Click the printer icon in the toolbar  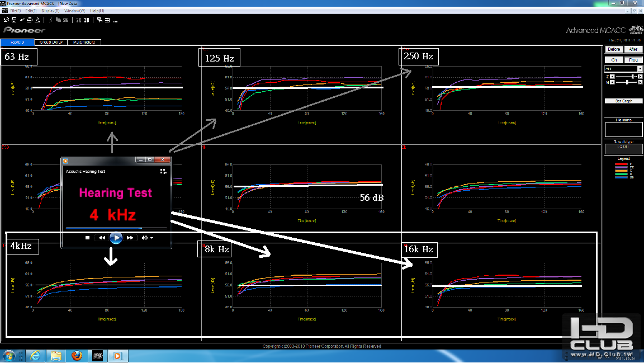pyautogui.click(x=30, y=20)
